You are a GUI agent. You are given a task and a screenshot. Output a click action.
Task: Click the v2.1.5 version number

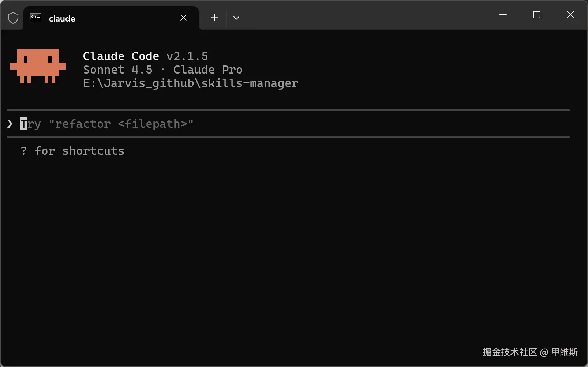point(187,56)
